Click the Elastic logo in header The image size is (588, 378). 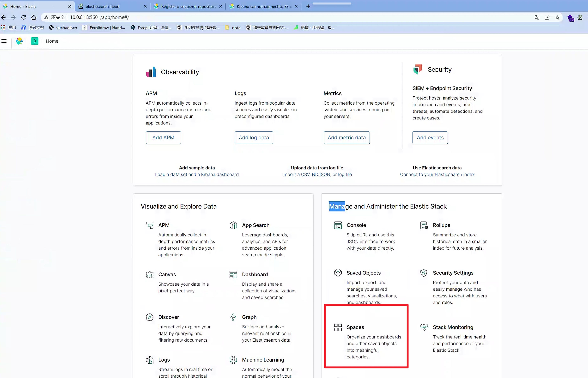pos(19,41)
